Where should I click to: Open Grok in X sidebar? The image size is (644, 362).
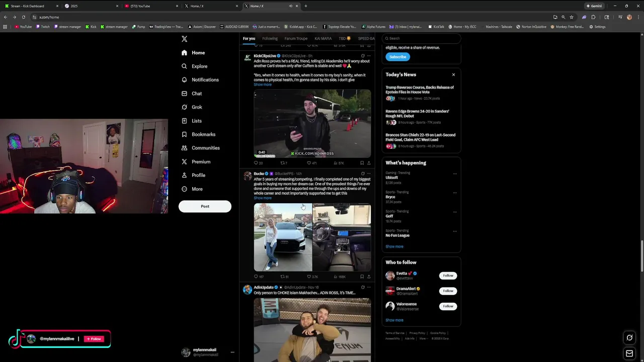tap(191, 107)
